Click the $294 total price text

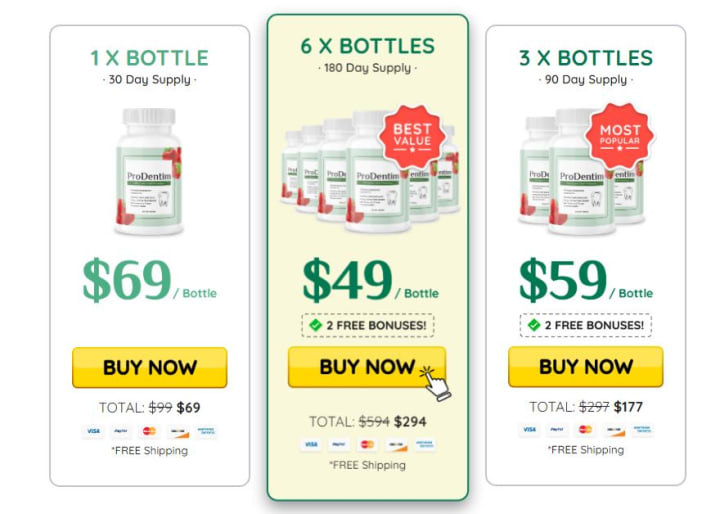[410, 422]
